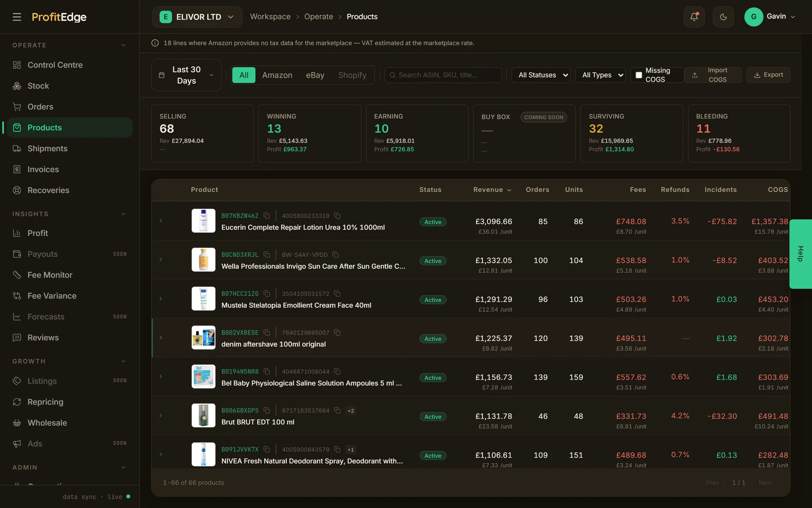Open Wholesale page
Image resolution: width=812 pixels, height=508 pixels.
point(69,423)
